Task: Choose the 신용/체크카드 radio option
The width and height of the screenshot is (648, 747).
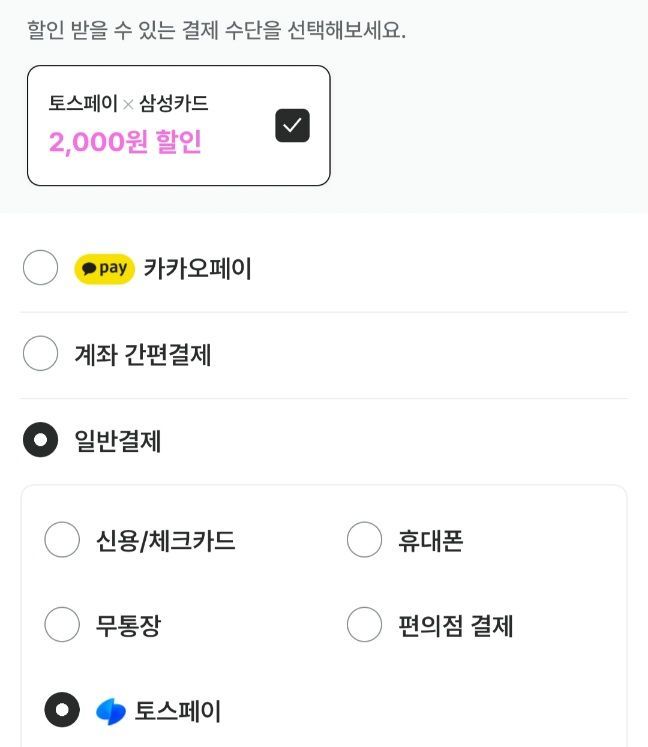Action: [x=62, y=540]
